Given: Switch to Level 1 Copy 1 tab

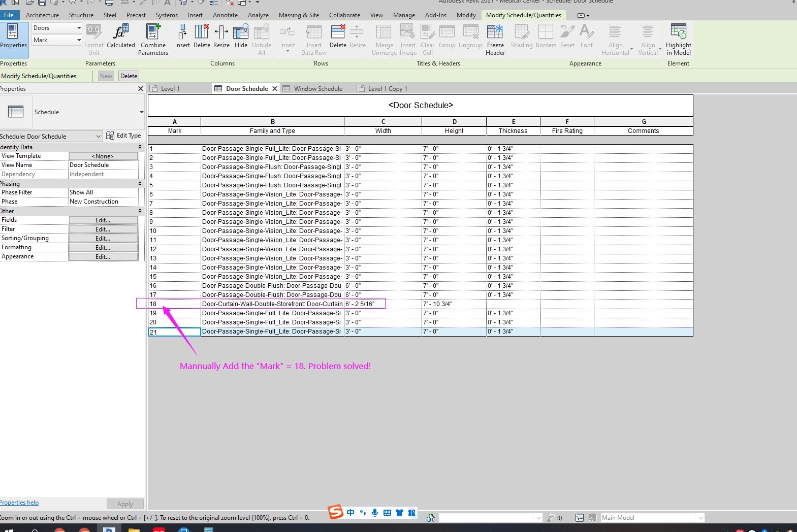Looking at the screenshot, I should (x=388, y=89).
